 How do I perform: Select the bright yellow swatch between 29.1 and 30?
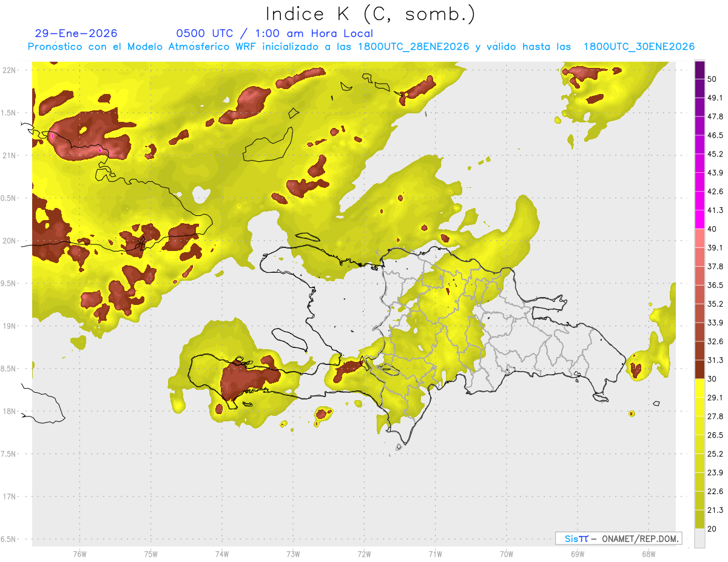[700, 388]
